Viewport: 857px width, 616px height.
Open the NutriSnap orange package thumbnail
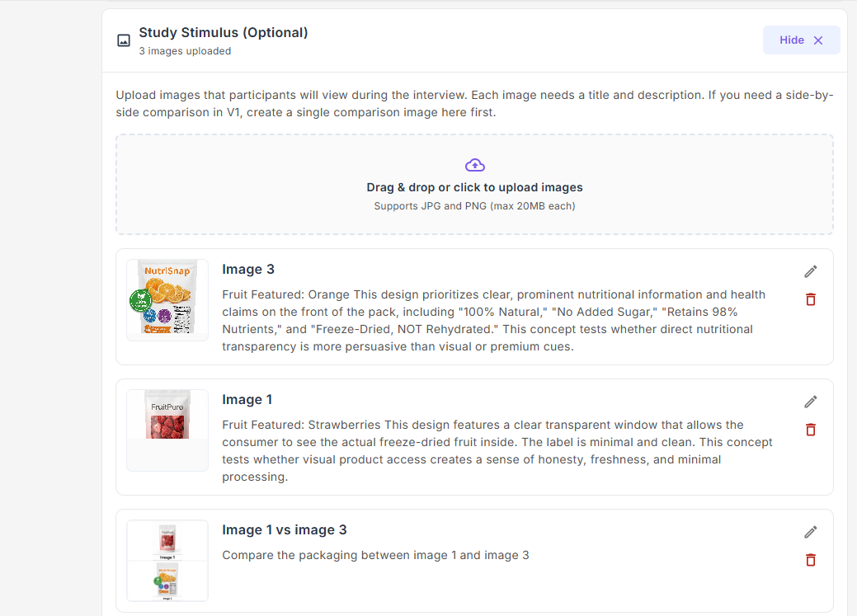[x=167, y=299]
